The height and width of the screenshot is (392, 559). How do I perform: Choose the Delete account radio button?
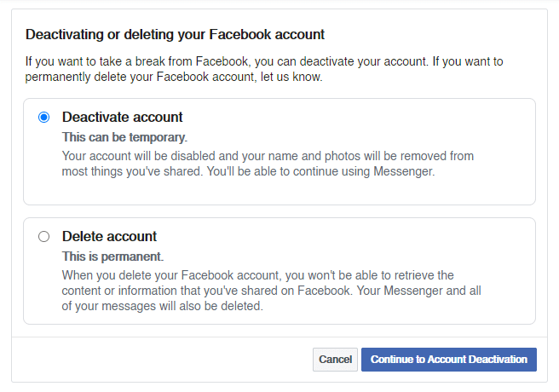click(x=43, y=237)
